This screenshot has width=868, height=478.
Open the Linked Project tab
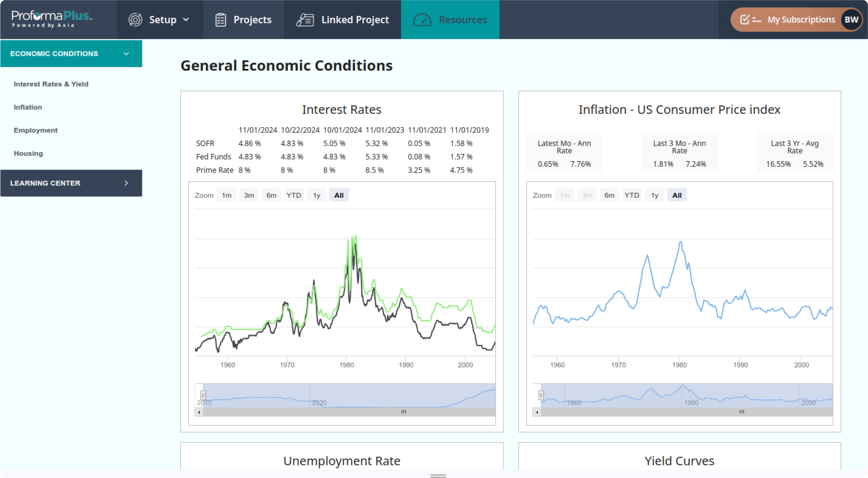tap(355, 20)
